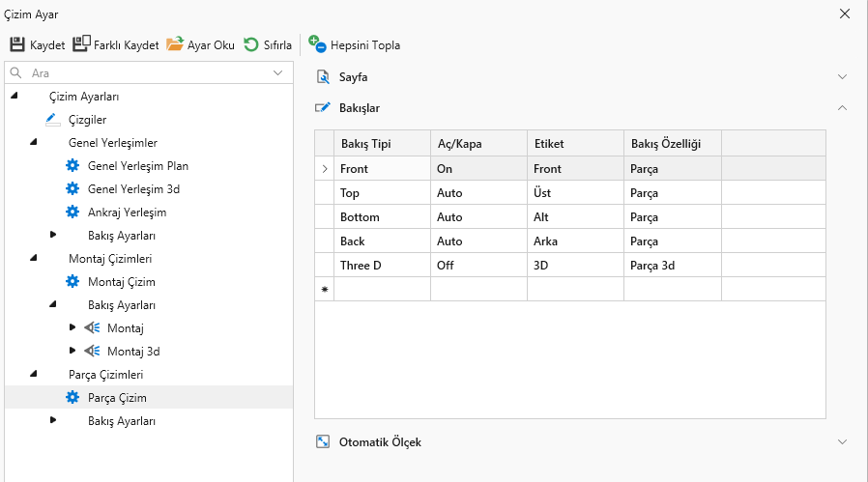Click the Kaydet save icon
The height and width of the screenshot is (482, 868).
[17, 44]
